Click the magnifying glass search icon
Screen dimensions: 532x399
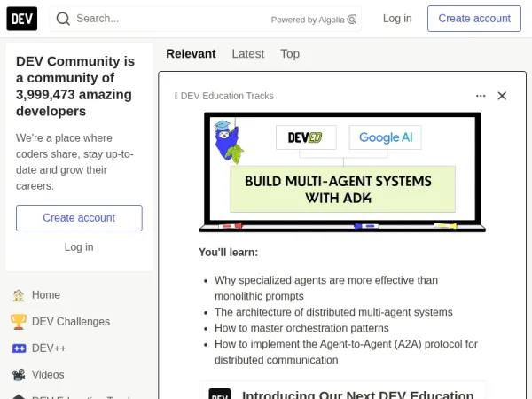tap(63, 19)
